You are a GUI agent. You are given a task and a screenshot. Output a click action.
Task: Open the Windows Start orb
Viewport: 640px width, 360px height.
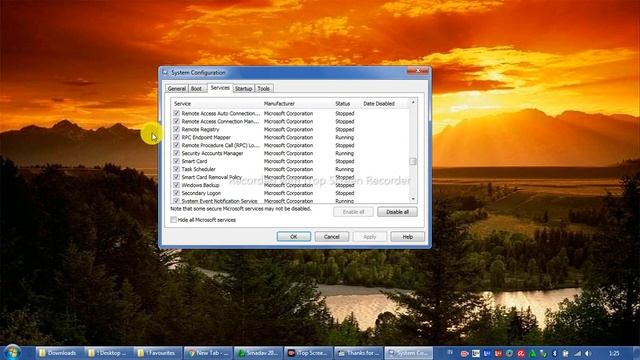(x=13, y=353)
